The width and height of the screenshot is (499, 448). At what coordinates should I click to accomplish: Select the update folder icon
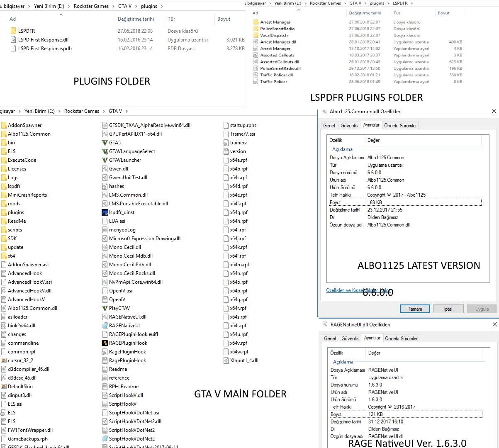coord(4,247)
